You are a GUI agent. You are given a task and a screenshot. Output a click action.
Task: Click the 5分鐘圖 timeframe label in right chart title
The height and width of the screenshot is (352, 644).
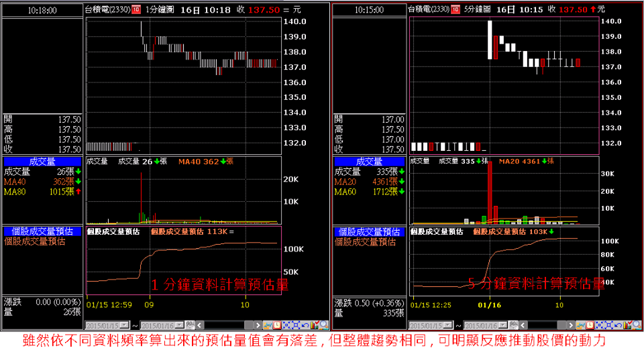[486, 10]
